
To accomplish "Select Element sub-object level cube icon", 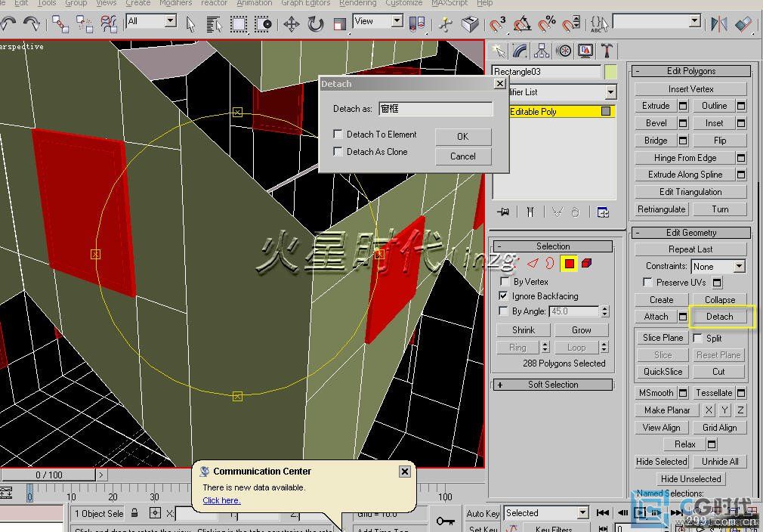I will (587, 263).
